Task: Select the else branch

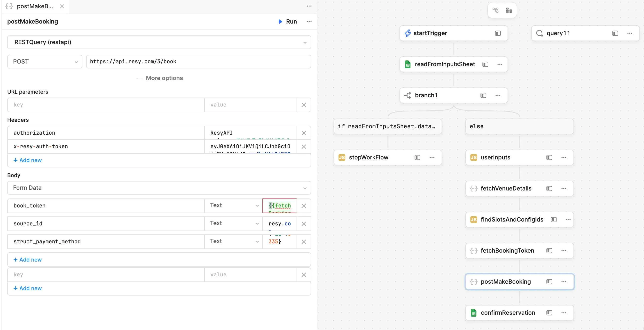Action: [x=519, y=126]
